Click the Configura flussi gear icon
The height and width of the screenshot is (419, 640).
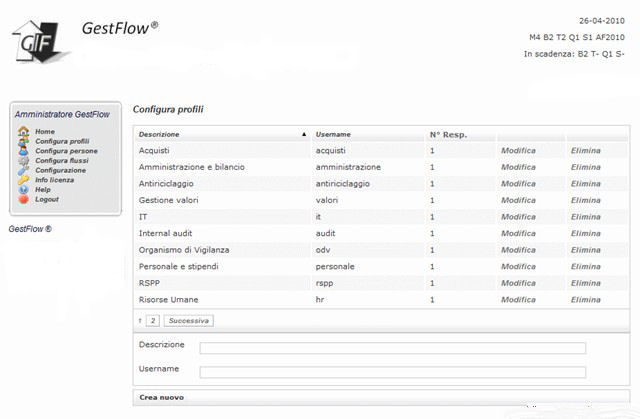(24, 161)
